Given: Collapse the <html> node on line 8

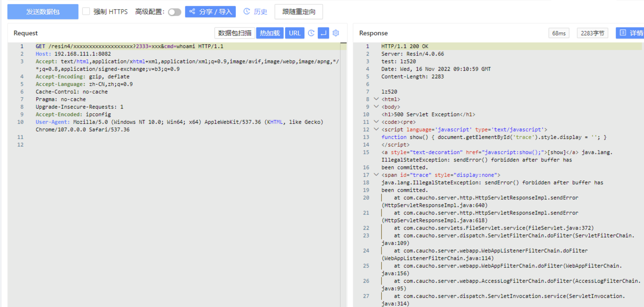Looking at the screenshot, I should [376, 99].
